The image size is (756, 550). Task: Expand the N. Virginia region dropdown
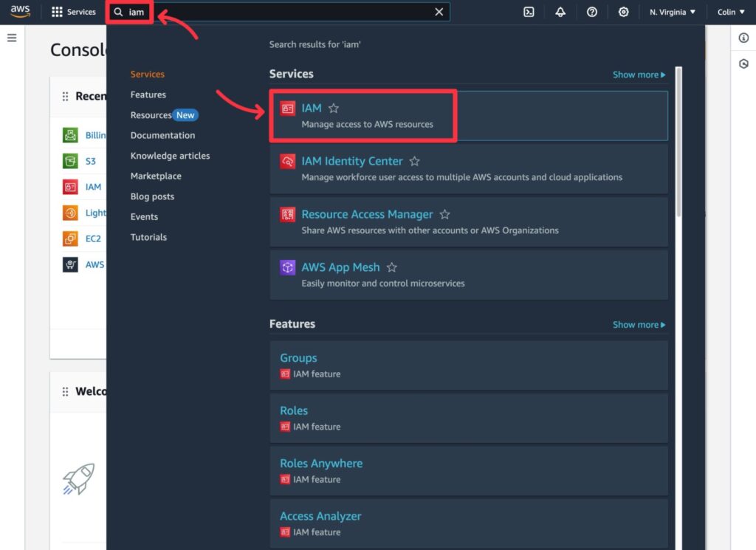coord(672,12)
